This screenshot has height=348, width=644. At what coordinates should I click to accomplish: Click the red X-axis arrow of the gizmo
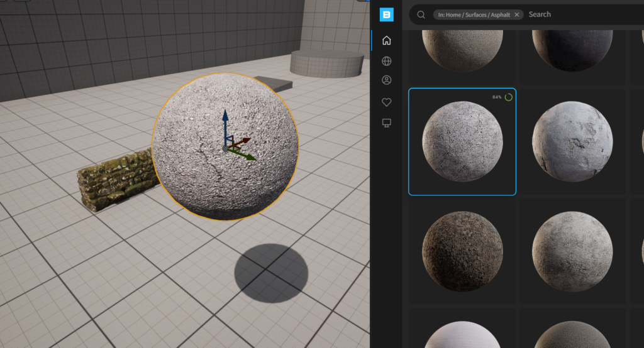click(x=243, y=142)
